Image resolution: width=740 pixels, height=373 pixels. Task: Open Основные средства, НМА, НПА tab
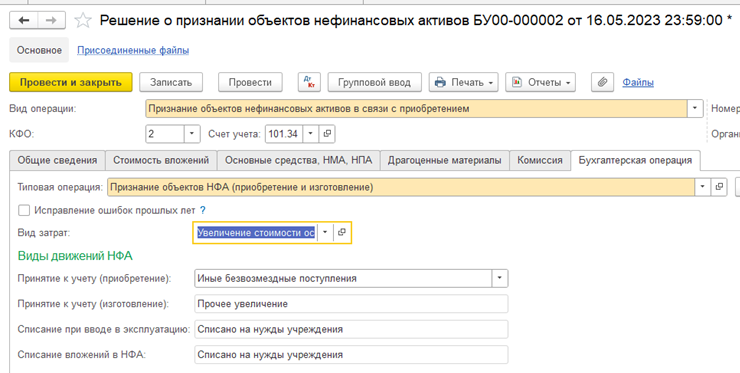[x=298, y=160]
